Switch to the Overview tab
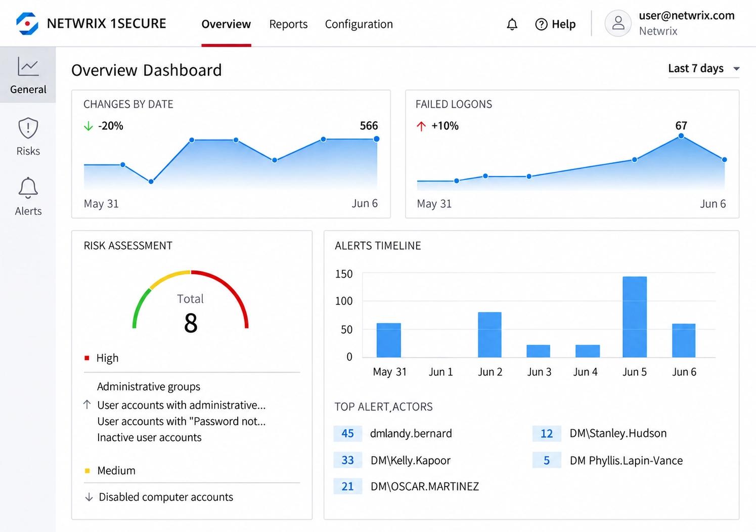Screen dimensions: 756x532 [226, 24]
